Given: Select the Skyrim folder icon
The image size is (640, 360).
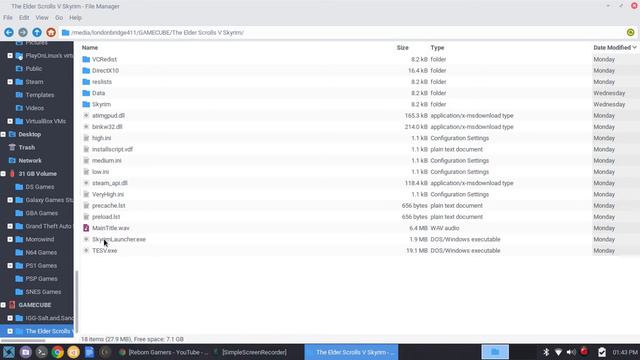Looking at the screenshot, I should pyautogui.click(x=86, y=104).
